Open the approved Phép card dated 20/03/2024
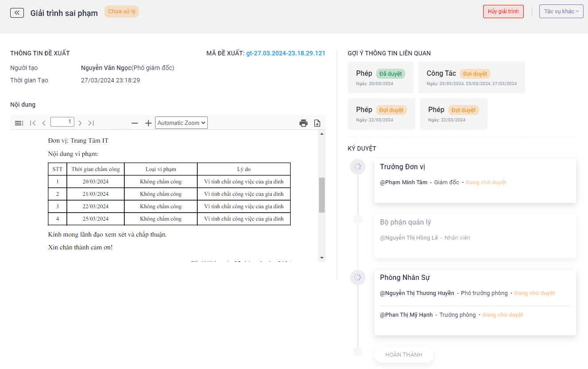 pyautogui.click(x=380, y=78)
